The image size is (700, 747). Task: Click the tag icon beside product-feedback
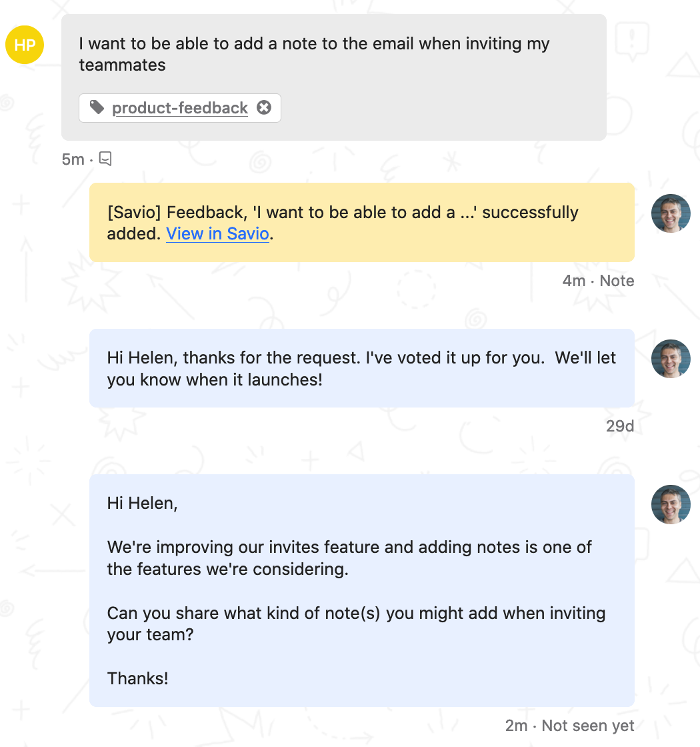point(97,107)
